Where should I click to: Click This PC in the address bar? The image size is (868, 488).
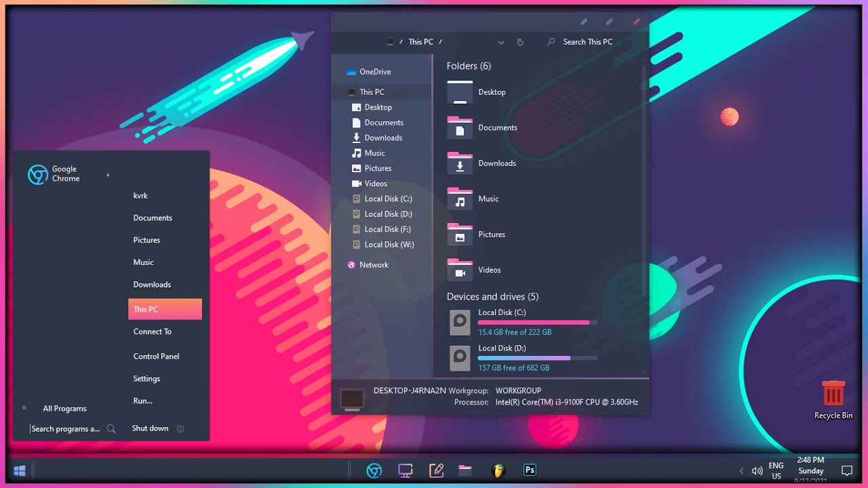pos(420,42)
